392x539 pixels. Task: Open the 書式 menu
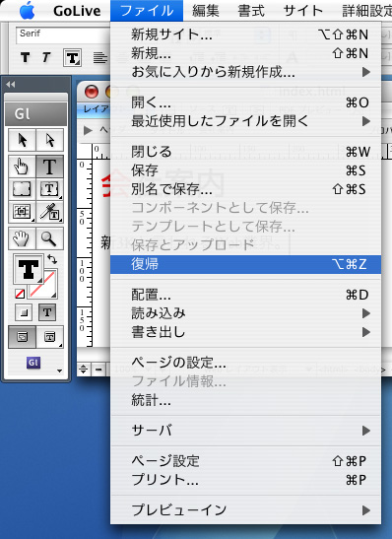[x=251, y=11]
